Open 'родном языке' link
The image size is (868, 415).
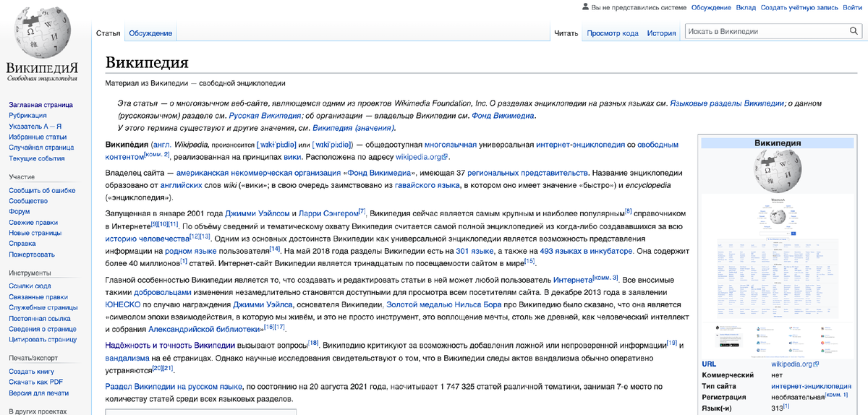pyautogui.click(x=190, y=251)
